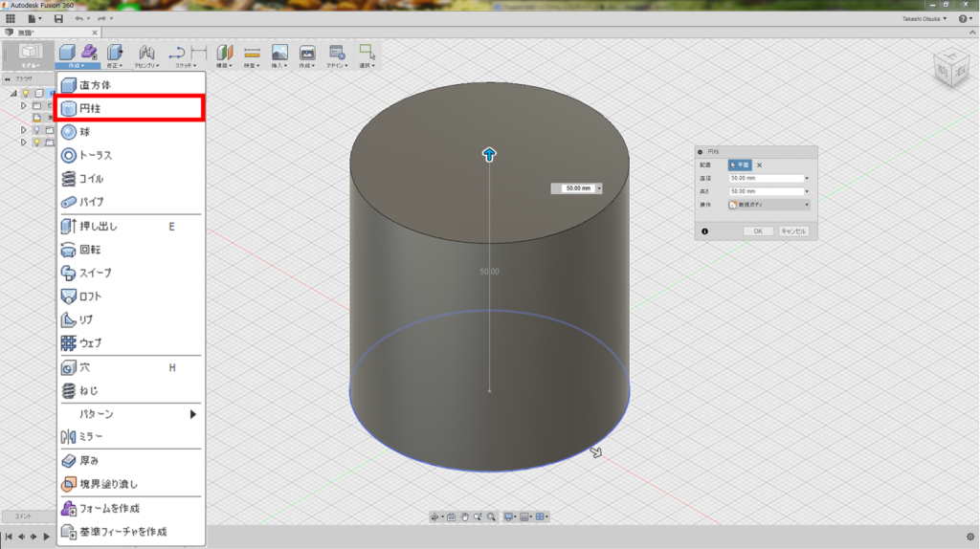Click the Select window icon
The height and width of the screenshot is (549, 980).
click(x=367, y=52)
